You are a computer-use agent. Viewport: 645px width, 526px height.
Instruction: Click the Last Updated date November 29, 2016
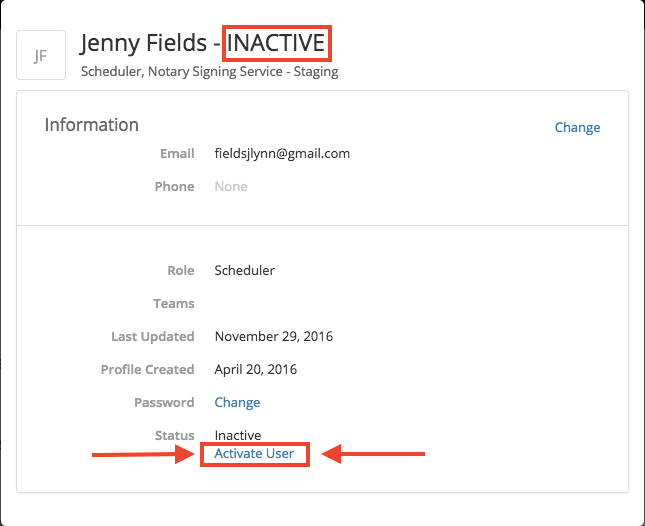click(274, 336)
